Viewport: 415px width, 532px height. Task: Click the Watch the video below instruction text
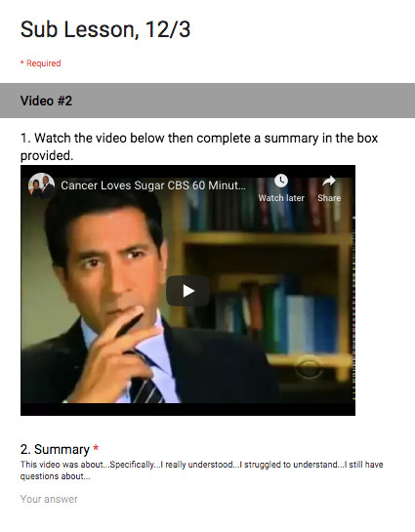(x=199, y=146)
